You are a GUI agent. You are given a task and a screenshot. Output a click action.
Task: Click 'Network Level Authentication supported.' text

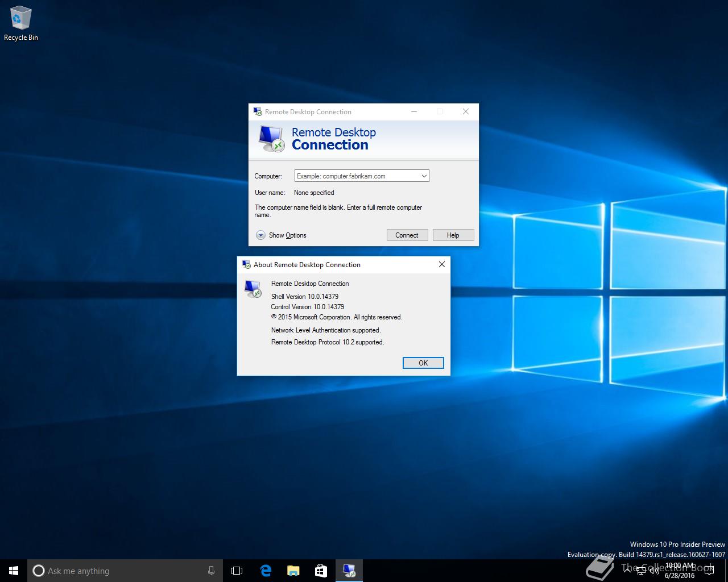(326, 330)
